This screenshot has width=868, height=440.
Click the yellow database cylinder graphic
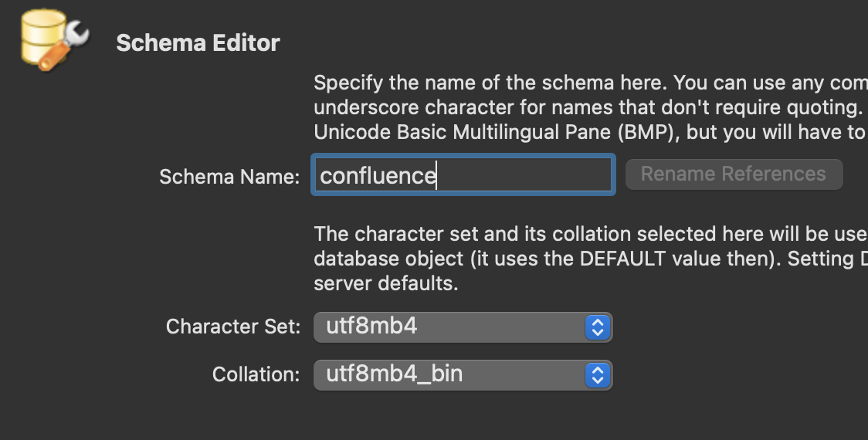click(x=42, y=36)
